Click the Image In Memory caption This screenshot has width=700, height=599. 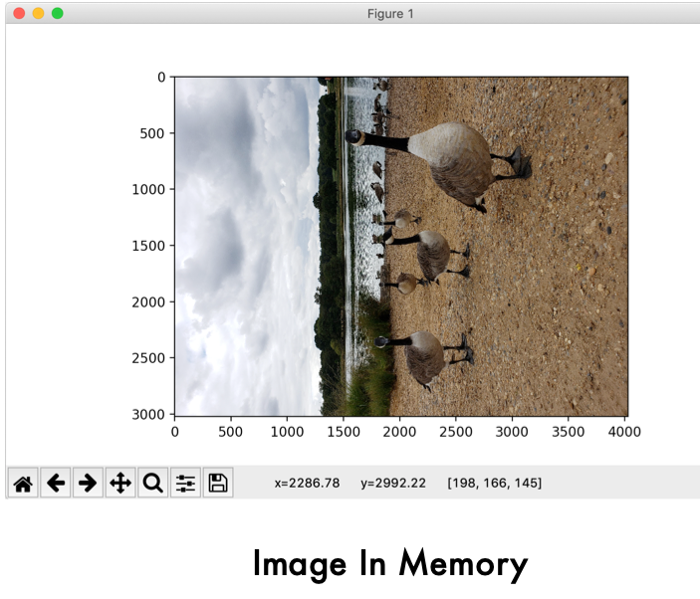(389, 564)
